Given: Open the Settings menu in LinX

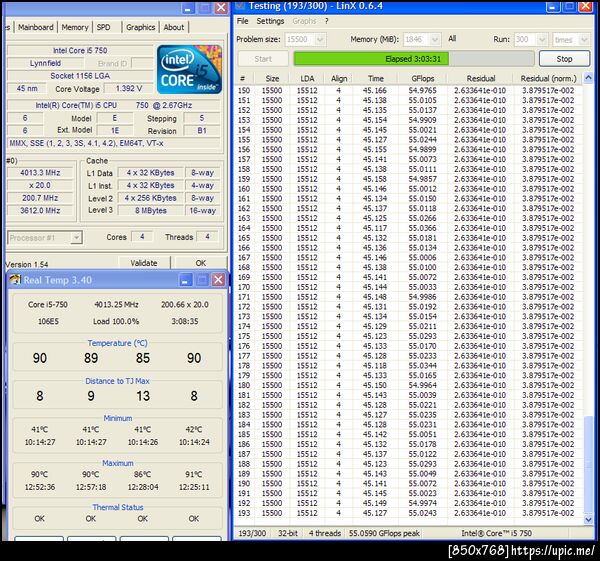Looking at the screenshot, I should pos(270,21).
